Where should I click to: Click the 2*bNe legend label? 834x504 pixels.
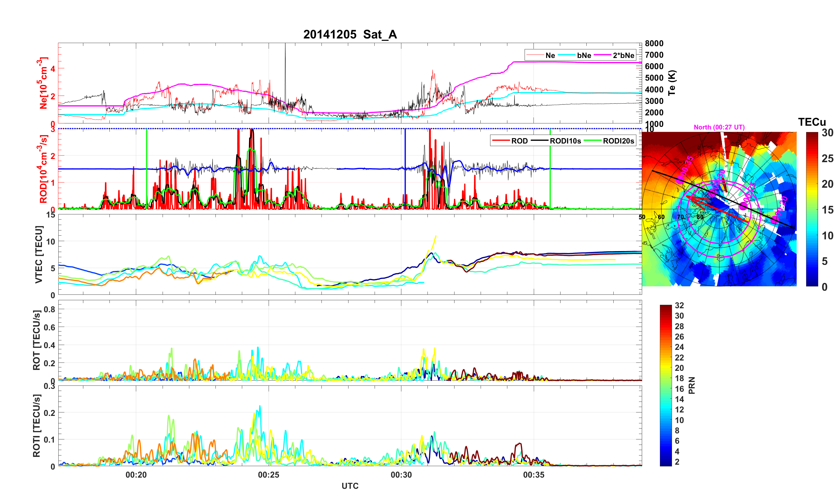623,55
